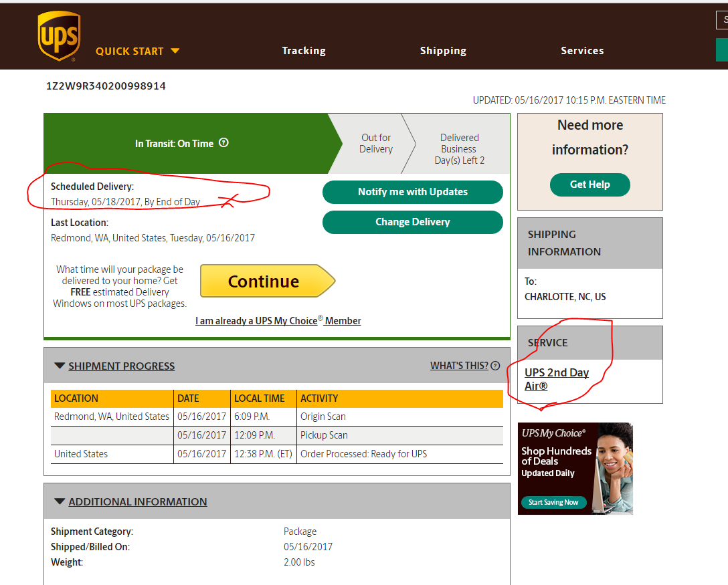Click the CHARLOTTE, NC, US destination text
The image size is (728, 585).
[565, 296]
